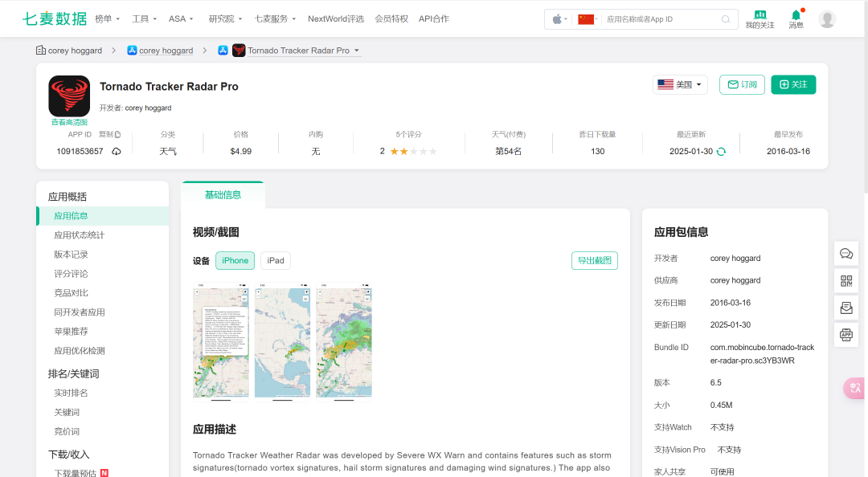The width and height of the screenshot is (868, 477).
Task: Click the search magnifier icon
Action: [x=726, y=19]
